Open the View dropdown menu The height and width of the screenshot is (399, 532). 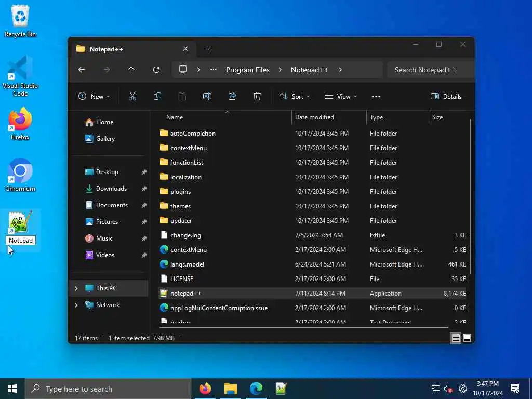(x=341, y=96)
